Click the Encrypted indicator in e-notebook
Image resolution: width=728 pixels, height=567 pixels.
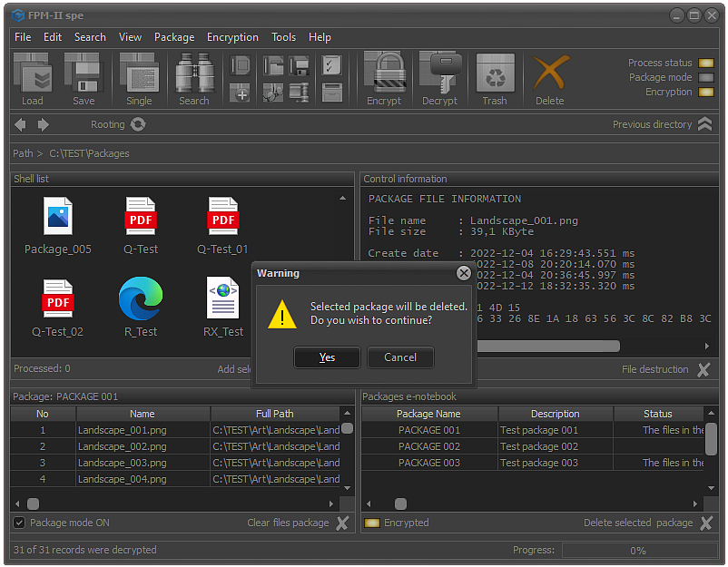pos(372,523)
